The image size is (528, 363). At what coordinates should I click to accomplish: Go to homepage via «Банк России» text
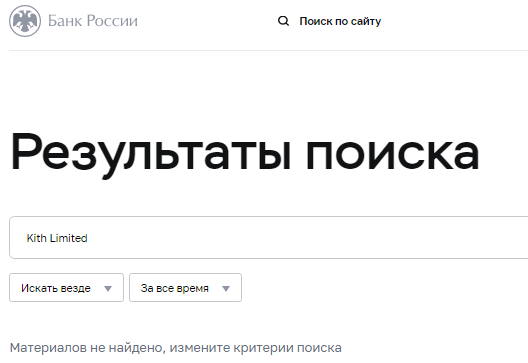click(x=93, y=21)
